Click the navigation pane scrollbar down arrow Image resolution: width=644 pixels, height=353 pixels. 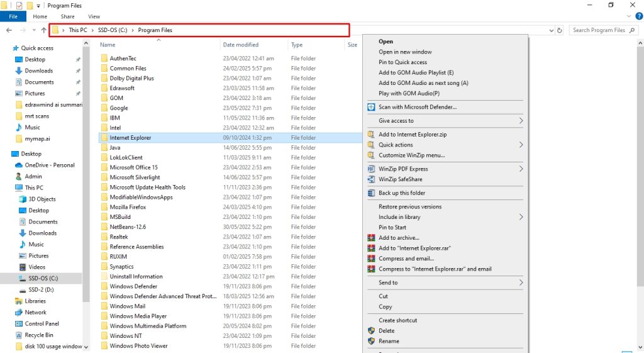point(86,347)
